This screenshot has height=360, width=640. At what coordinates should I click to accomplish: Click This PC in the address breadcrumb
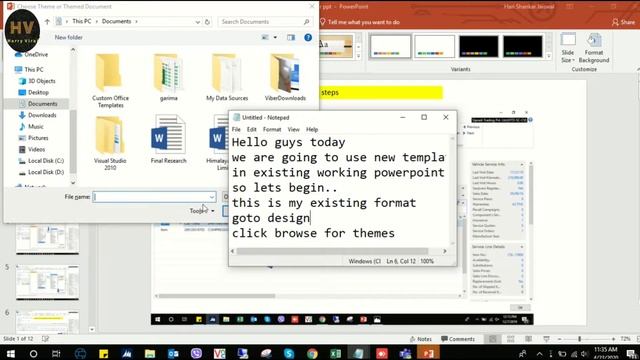82,21
